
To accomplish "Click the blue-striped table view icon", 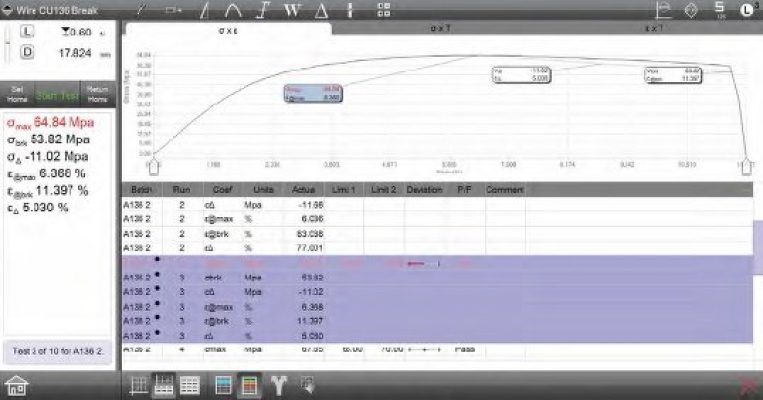I will [224, 386].
